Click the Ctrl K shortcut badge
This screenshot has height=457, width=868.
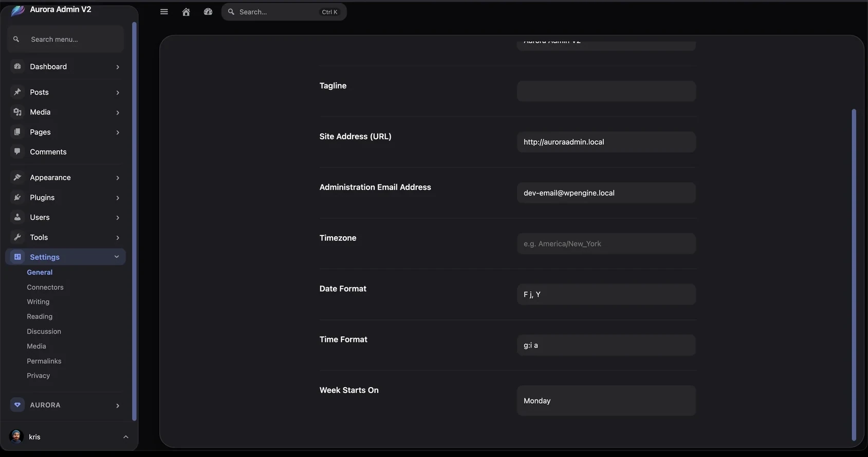click(329, 12)
